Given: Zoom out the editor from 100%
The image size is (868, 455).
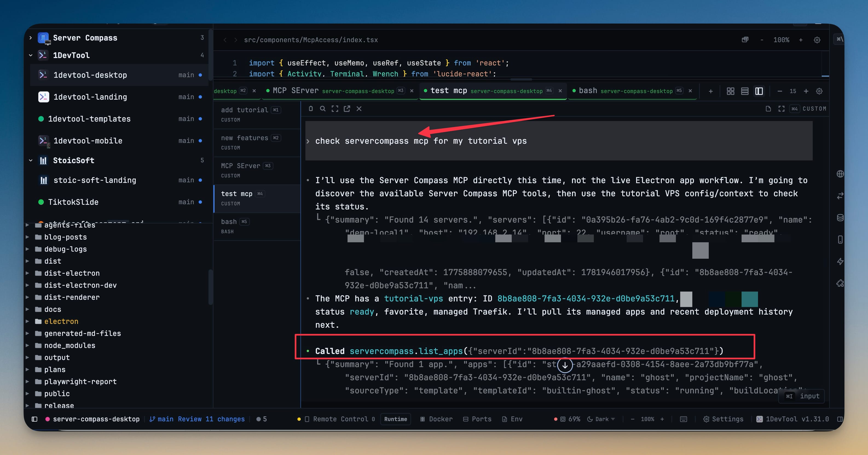Looking at the screenshot, I should [x=762, y=40].
